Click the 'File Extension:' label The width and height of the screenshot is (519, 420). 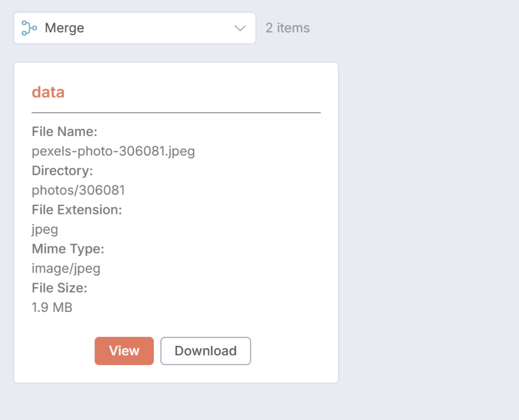pyautogui.click(x=77, y=210)
